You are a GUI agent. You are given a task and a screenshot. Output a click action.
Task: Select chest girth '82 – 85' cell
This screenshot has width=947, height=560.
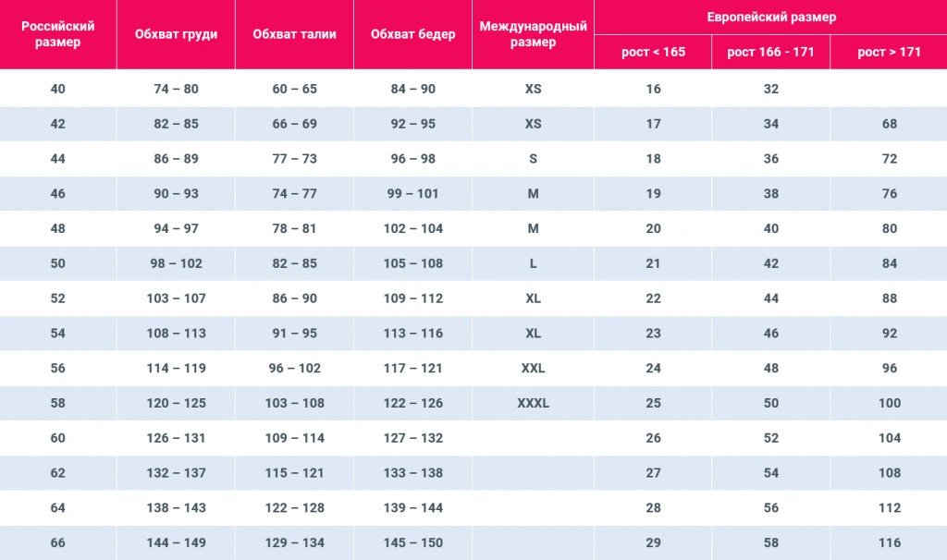pyautogui.click(x=176, y=124)
